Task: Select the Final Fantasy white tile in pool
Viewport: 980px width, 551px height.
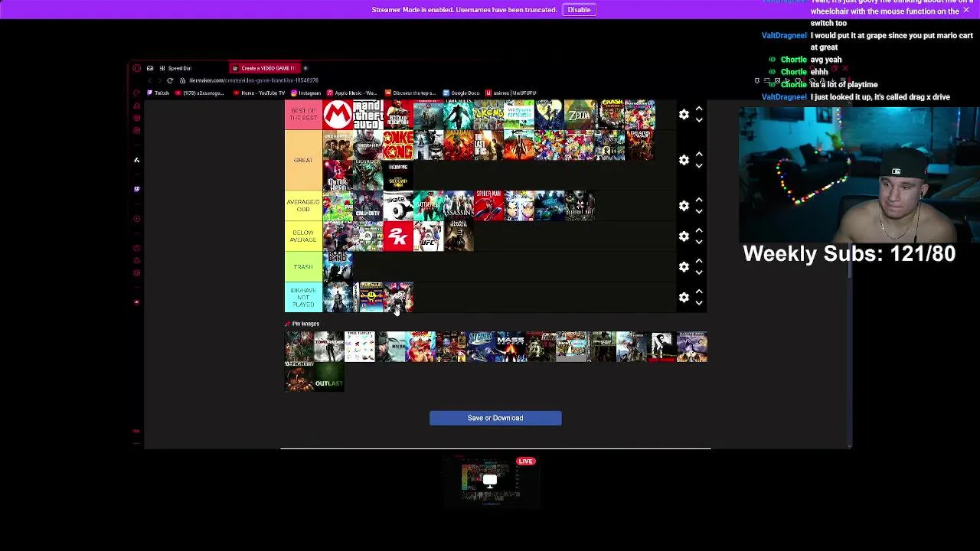Action: [x=360, y=347]
